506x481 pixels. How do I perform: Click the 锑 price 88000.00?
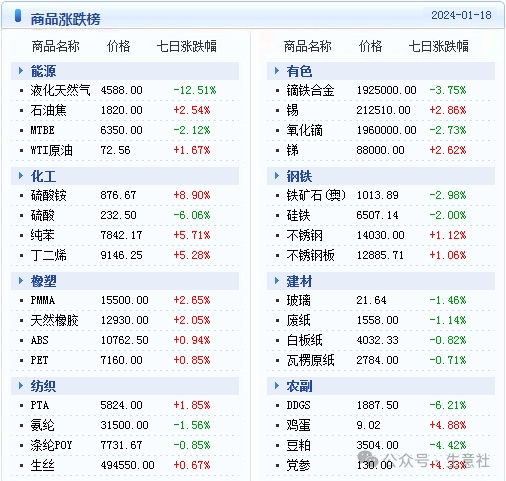tap(380, 150)
